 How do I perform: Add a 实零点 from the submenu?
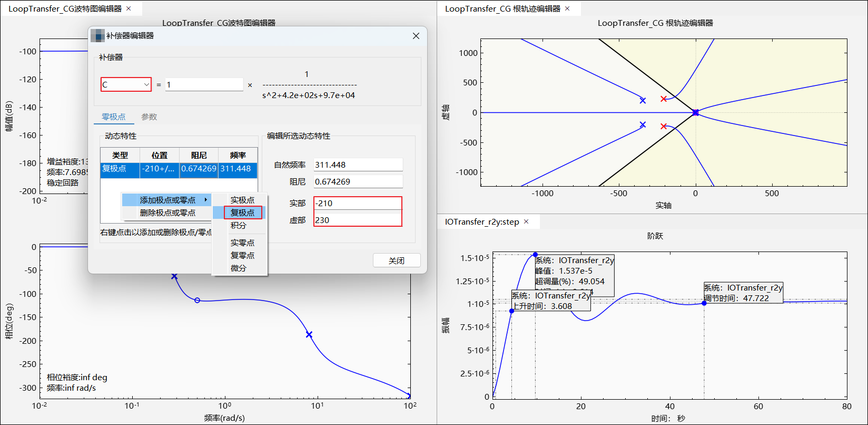click(242, 243)
